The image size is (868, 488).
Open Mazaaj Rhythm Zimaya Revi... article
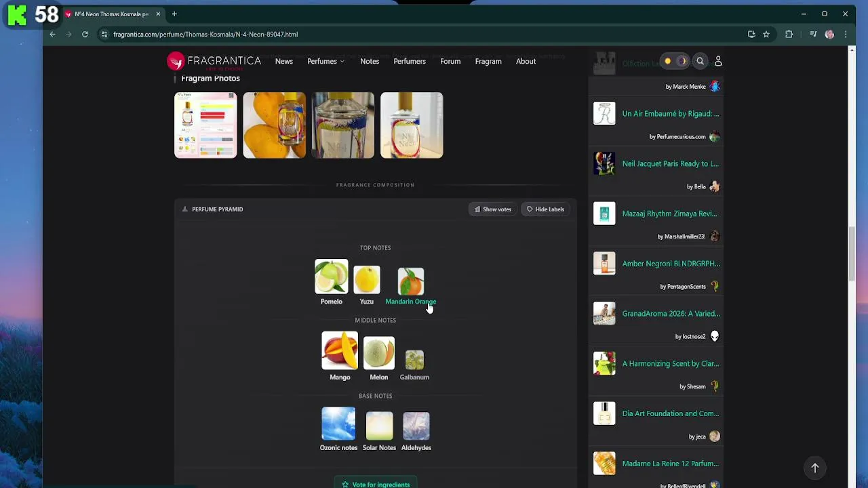click(670, 213)
